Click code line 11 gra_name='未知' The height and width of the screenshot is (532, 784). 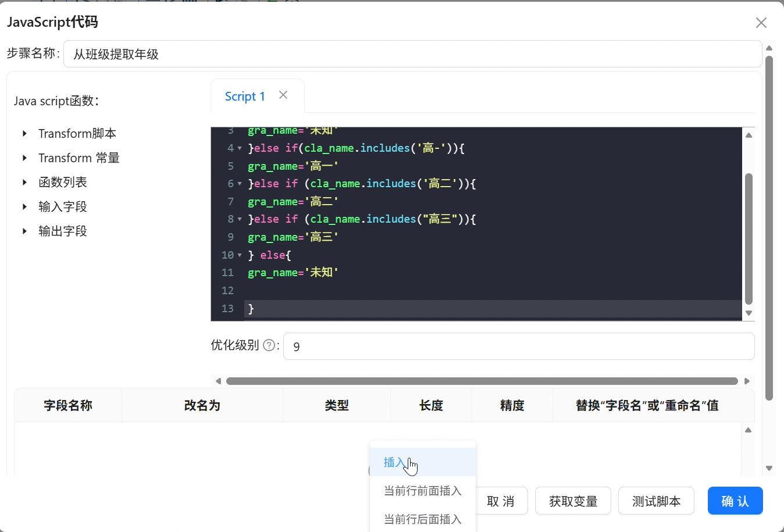293,273
